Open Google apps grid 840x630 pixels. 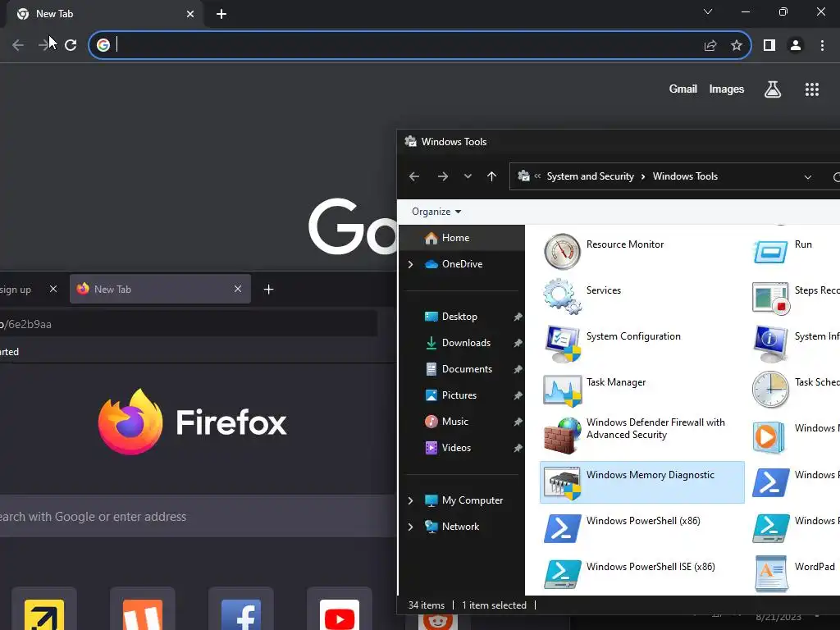pyautogui.click(x=812, y=89)
